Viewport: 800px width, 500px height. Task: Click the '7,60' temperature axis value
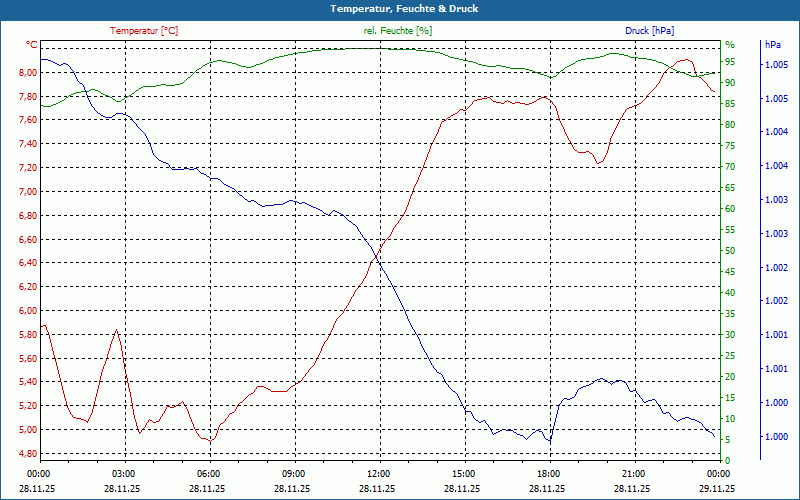click(29, 120)
